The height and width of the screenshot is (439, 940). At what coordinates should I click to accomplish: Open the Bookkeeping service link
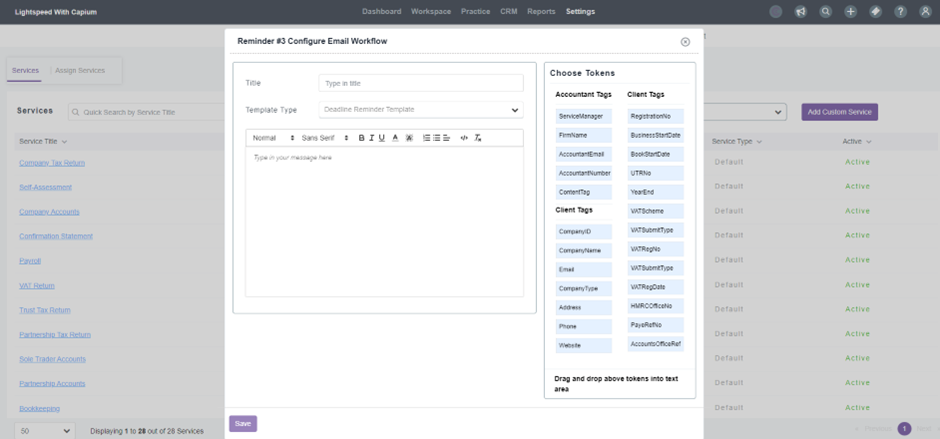(40, 408)
